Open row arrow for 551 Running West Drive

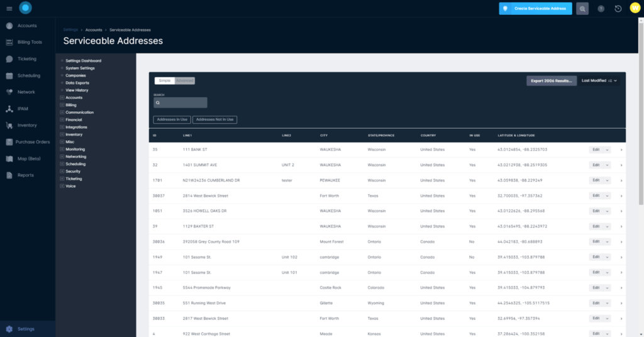(621, 303)
